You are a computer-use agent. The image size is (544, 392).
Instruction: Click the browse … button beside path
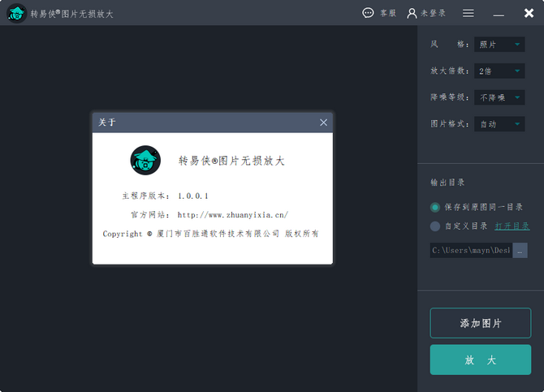tap(520, 251)
